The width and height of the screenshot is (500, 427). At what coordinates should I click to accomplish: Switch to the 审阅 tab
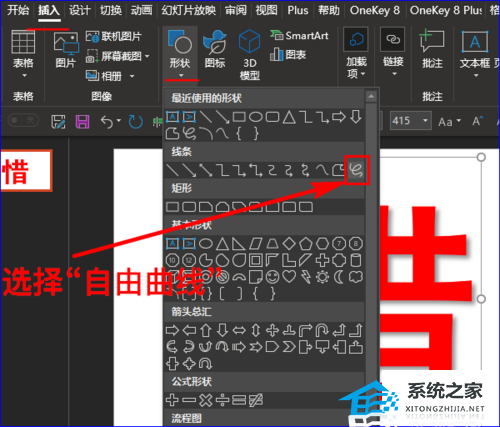click(236, 10)
